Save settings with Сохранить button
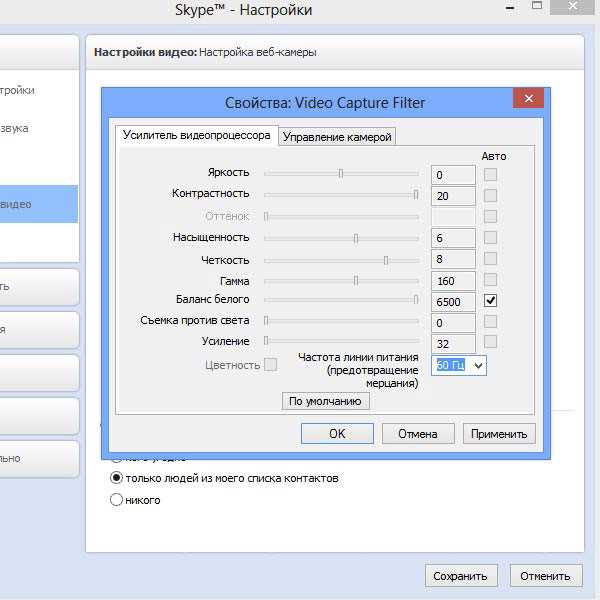 (461, 576)
